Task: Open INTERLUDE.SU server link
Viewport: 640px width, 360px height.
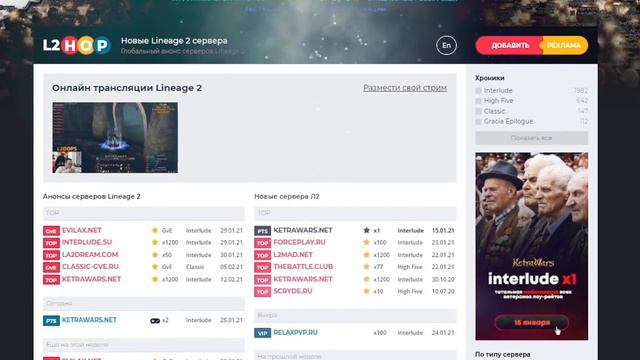Action: click(87, 242)
